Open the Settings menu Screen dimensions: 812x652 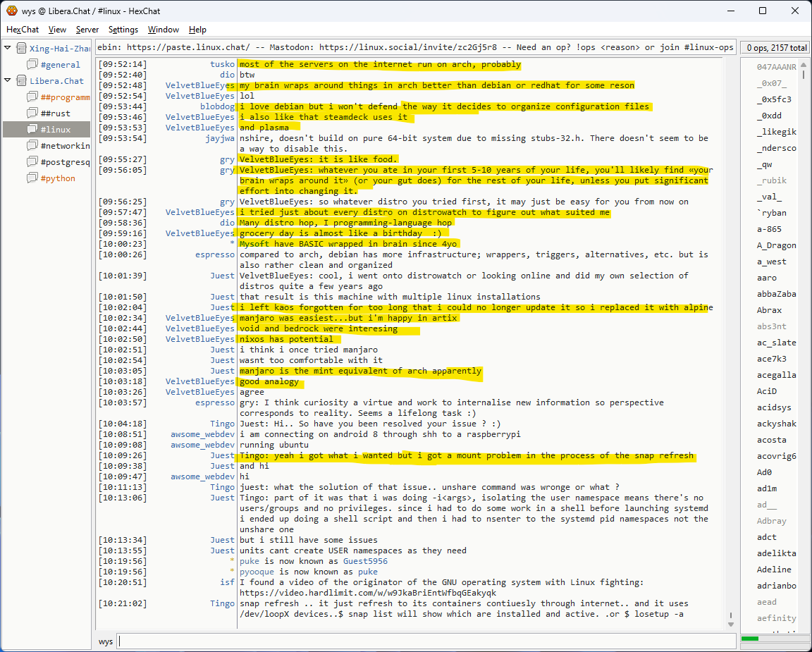coord(123,30)
